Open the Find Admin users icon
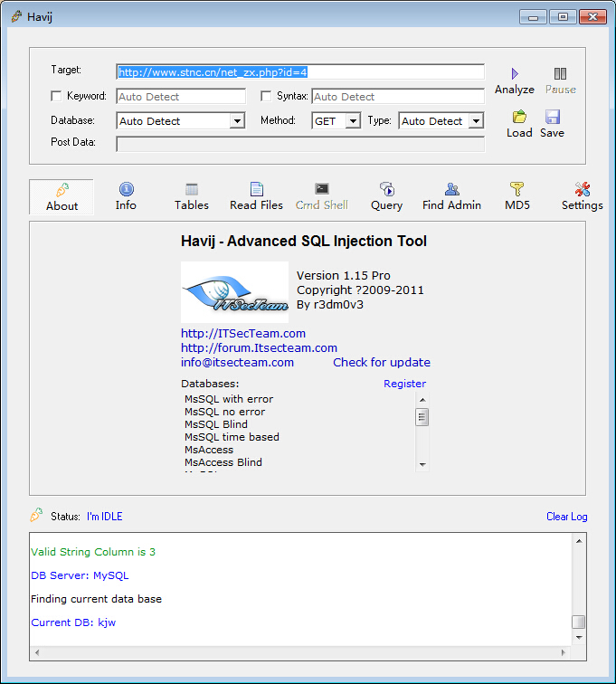The width and height of the screenshot is (616, 684). pyautogui.click(x=452, y=189)
